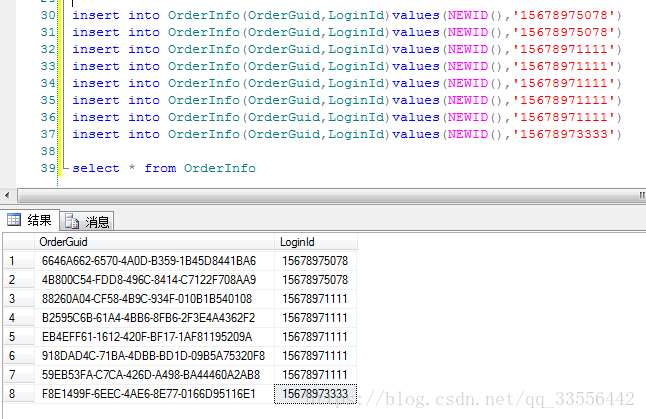Click line number 30 in the editor gutter
This screenshot has height=419, width=646.
tap(48, 15)
